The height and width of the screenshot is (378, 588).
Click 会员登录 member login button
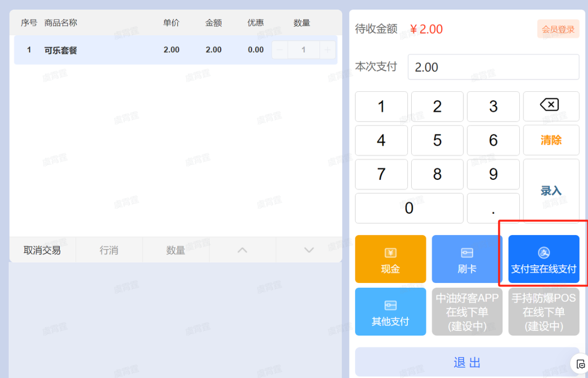pyautogui.click(x=558, y=29)
